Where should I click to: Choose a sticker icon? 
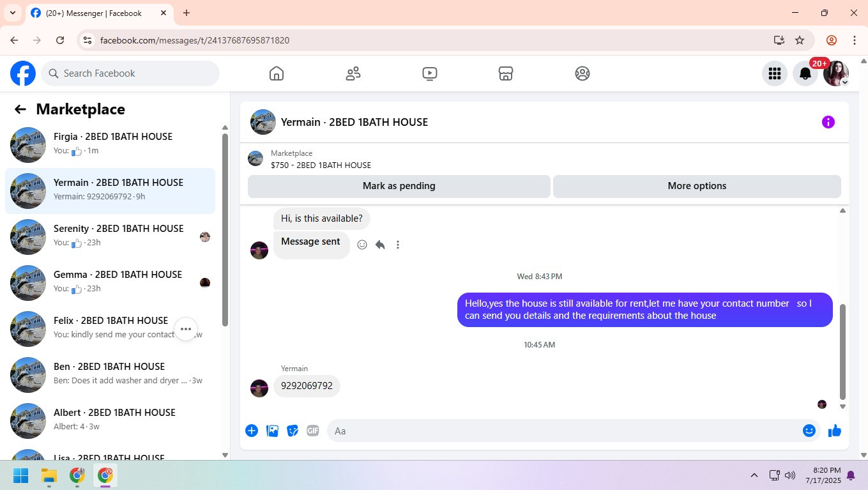click(x=293, y=431)
